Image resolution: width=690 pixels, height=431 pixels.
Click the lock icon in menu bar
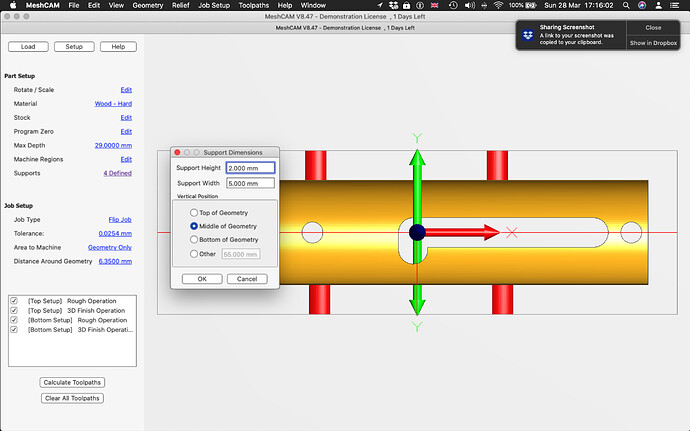point(407,5)
